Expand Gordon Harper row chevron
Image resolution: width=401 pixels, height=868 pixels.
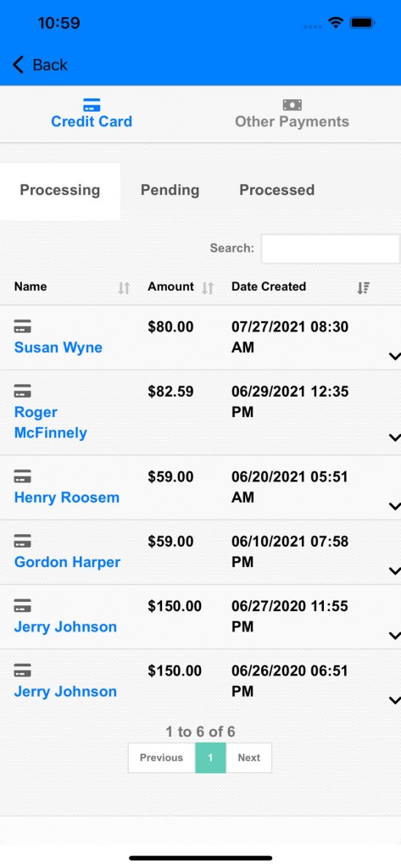point(394,570)
